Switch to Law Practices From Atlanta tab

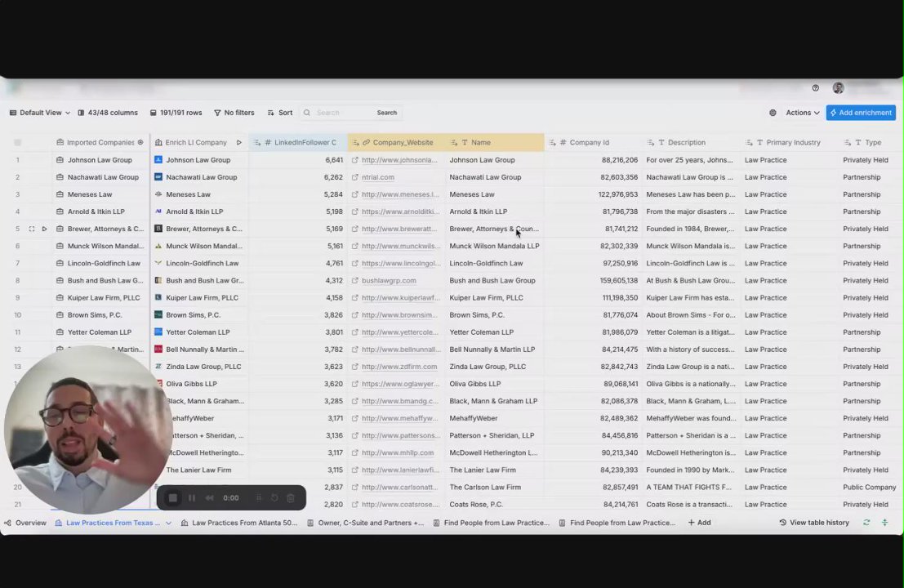[x=238, y=523]
